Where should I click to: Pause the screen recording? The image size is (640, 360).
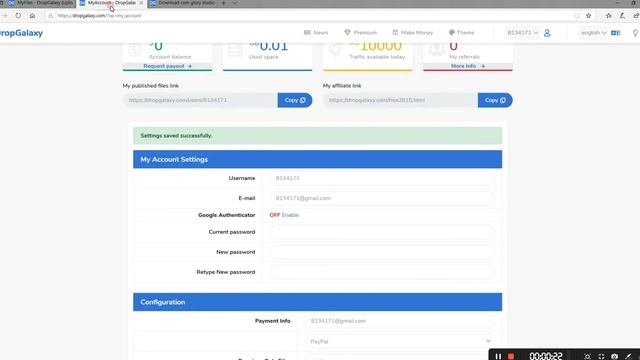coord(498,356)
